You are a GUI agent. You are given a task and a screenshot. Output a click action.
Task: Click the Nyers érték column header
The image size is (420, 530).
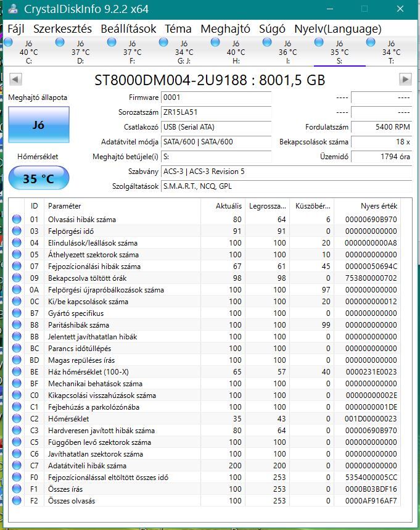point(368,206)
